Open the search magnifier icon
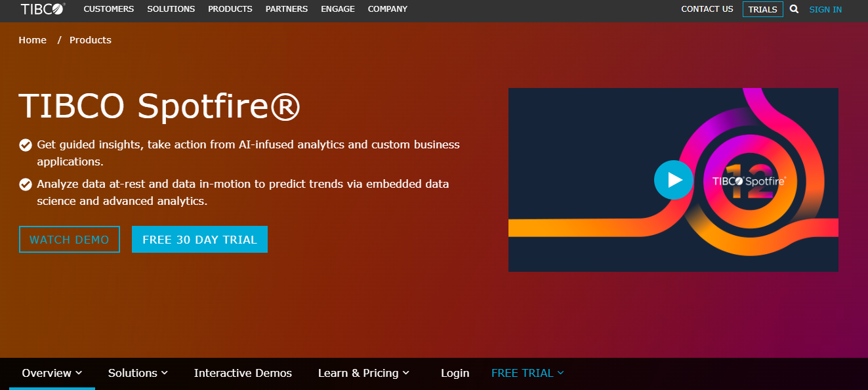 (794, 9)
